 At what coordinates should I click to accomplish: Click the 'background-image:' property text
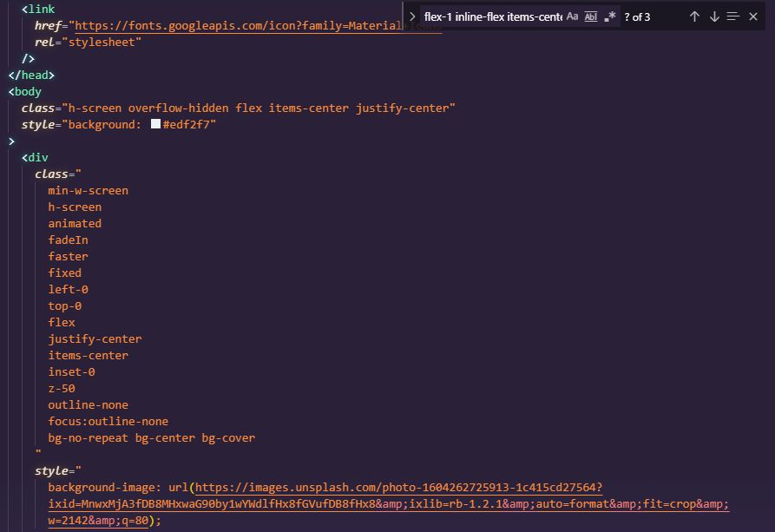tap(105, 487)
